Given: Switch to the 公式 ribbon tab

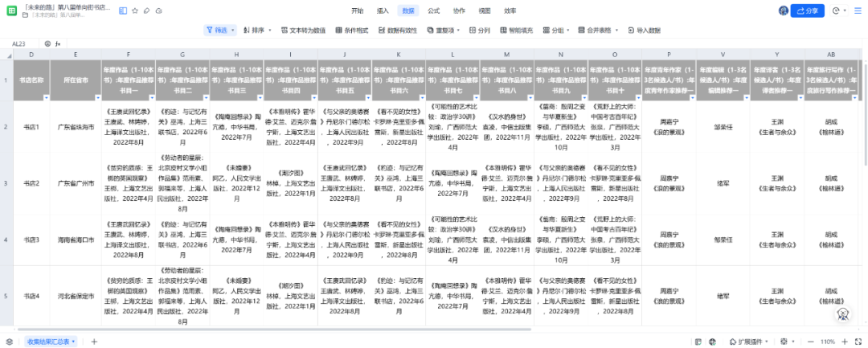Looking at the screenshot, I should [433, 10].
